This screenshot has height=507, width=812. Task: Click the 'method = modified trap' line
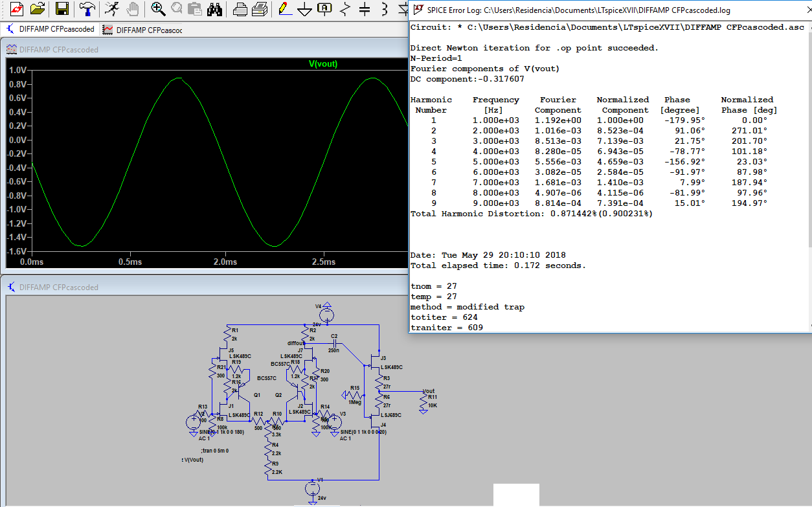pos(468,307)
